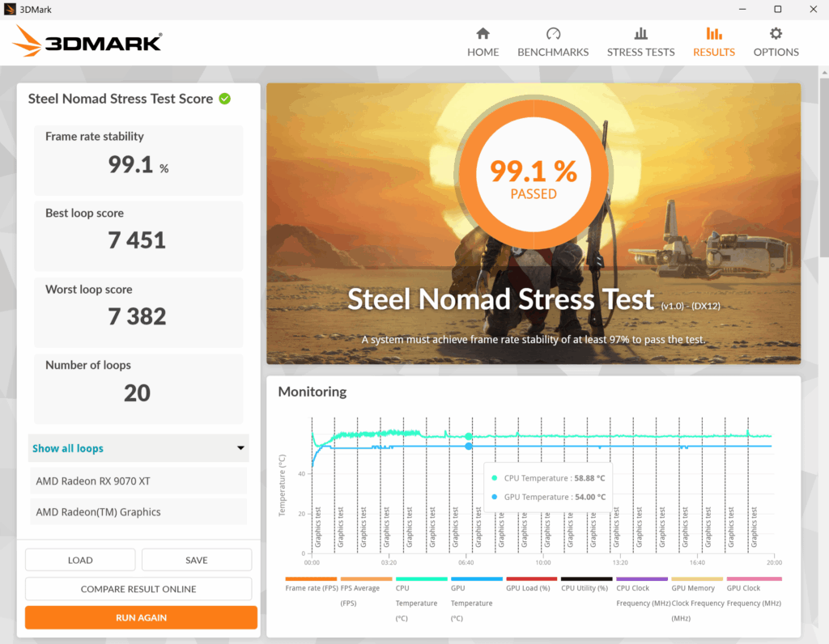
Task: Click the CPU temperature data point on chart
Action: 469,436
